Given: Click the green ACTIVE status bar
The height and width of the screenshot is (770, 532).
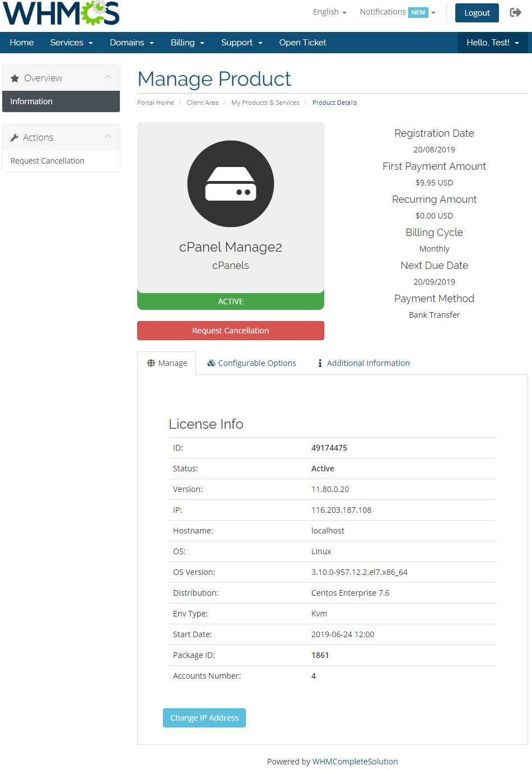Looking at the screenshot, I should click(x=231, y=301).
